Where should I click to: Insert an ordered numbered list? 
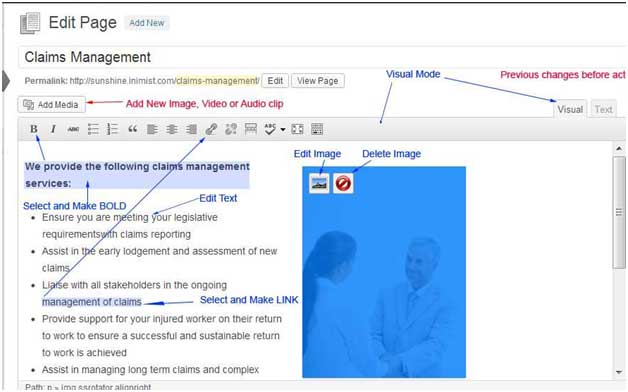[x=113, y=129]
